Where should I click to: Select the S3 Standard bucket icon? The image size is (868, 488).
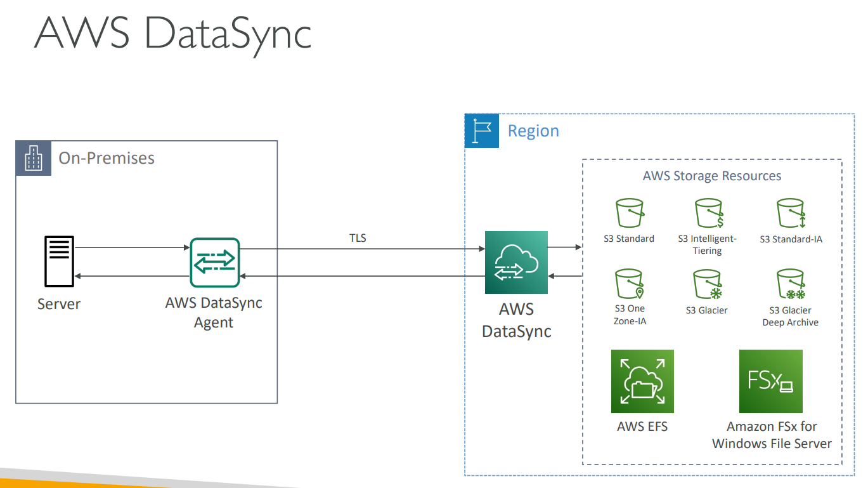[629, 214]
